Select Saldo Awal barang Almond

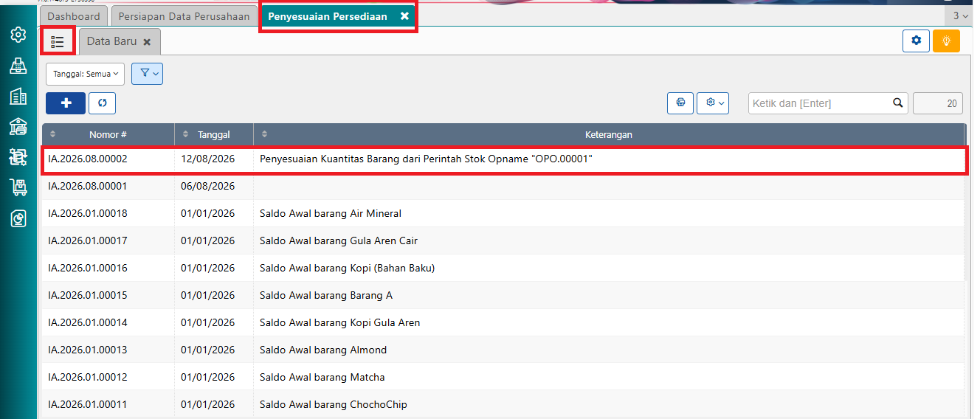click(323, 350)
